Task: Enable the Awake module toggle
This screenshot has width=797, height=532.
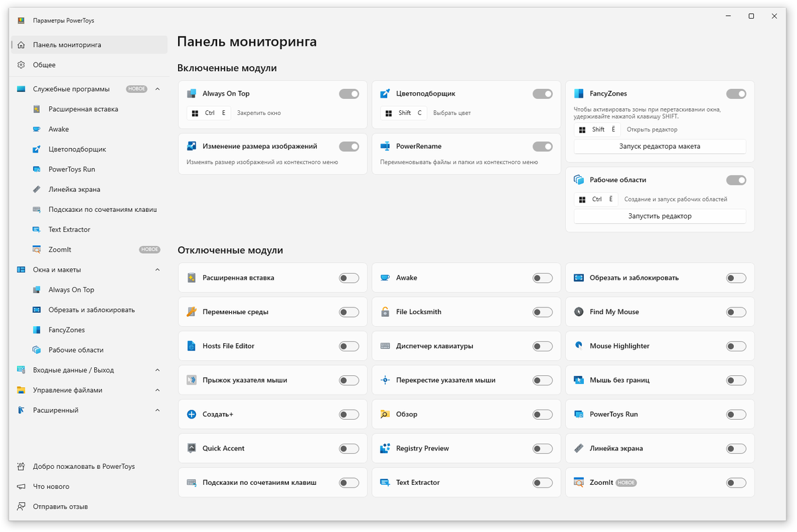Action: (543, 278)
